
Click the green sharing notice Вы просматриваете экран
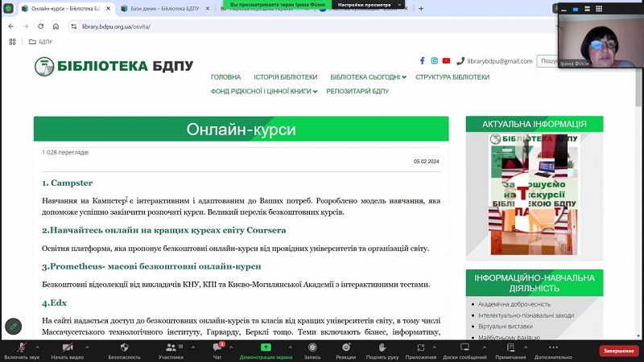point(278,5)
